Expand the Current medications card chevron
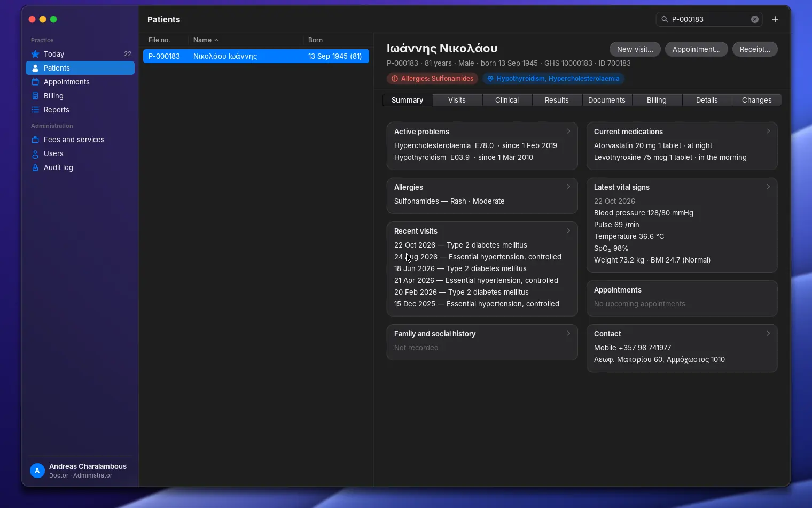This screenshot has height=508, width=812. (768, 131)
